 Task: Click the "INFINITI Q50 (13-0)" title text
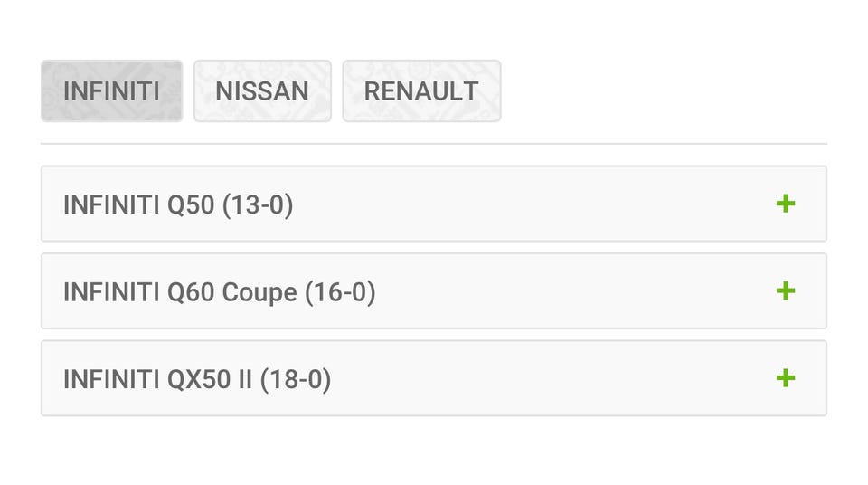[178, 205]
